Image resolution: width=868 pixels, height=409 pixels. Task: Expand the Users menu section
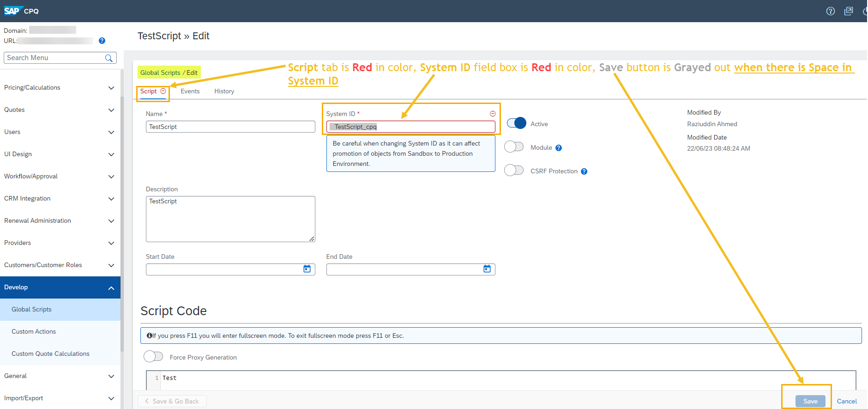(x=60, y=132)
